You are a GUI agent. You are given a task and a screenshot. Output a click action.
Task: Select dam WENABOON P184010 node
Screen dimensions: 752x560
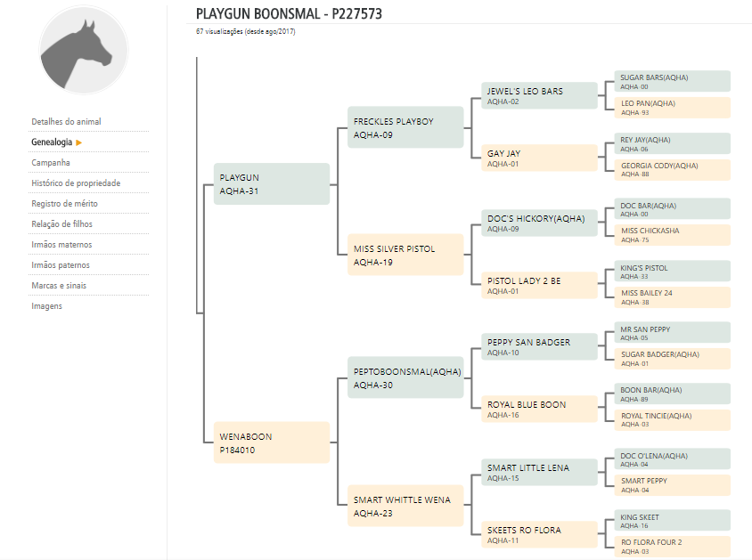[x=272, y=442]
